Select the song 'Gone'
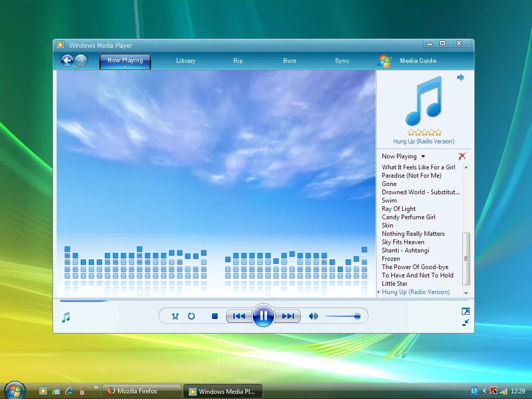 coord(389,184)
